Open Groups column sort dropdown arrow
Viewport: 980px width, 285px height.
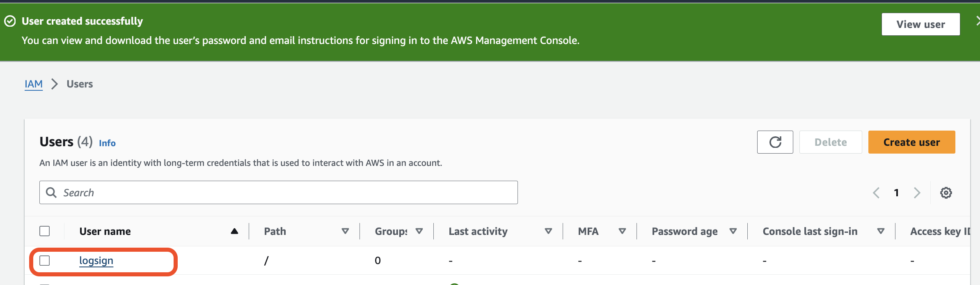419,231
